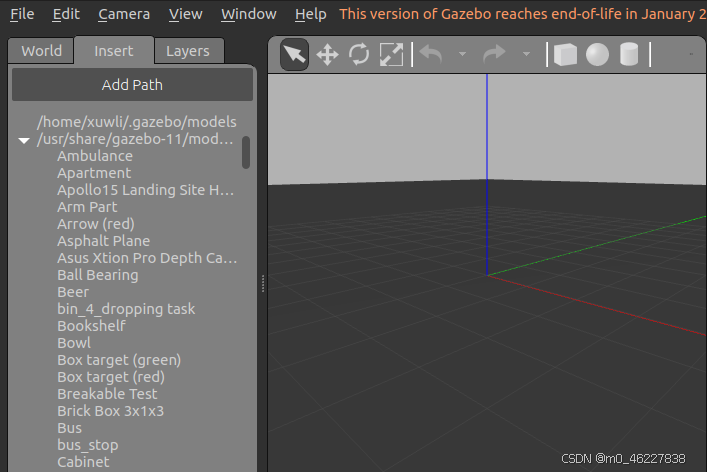The image size is (707, 472).
Task: Insert a box primitive shape
Action: tap(565, 55)
